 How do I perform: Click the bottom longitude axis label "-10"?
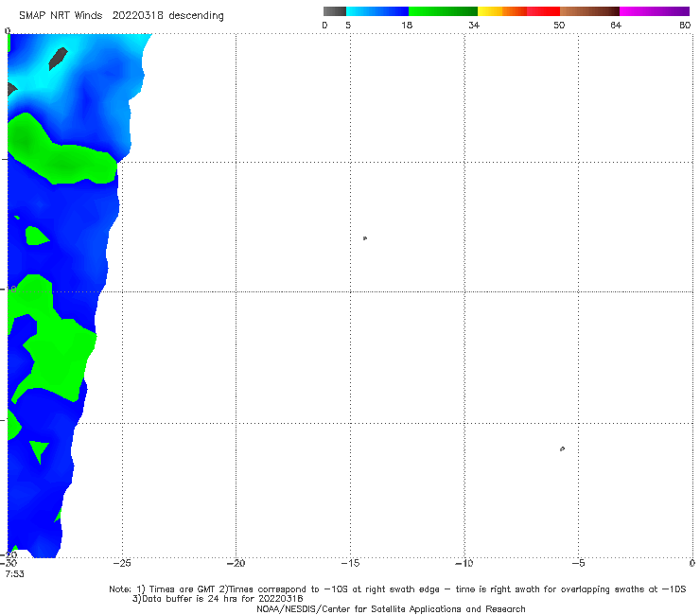tap(464, 563)
